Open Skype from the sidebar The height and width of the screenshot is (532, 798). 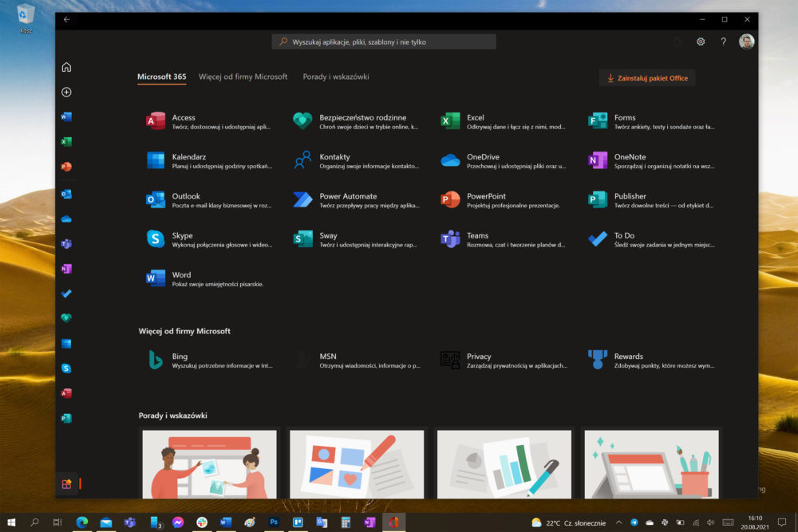(x=66, y=368)
